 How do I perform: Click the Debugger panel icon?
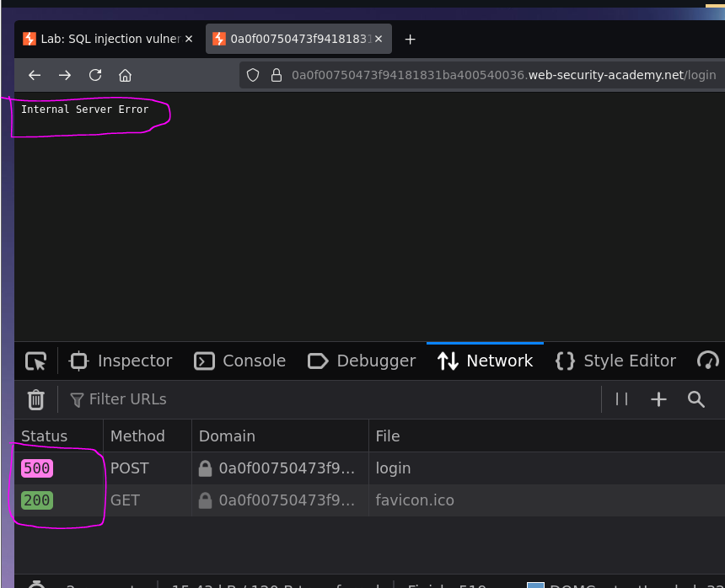pyautogui.click(x=318, y=361)
